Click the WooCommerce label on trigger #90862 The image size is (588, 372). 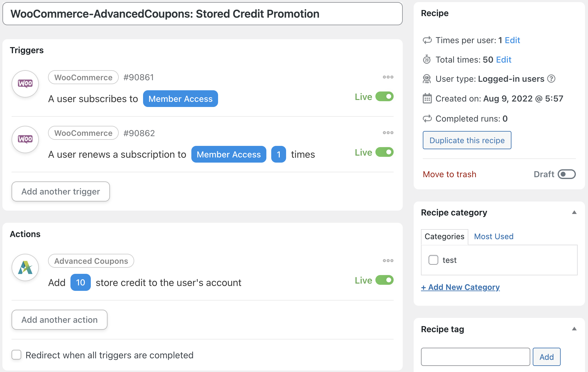tap(84, 133)
